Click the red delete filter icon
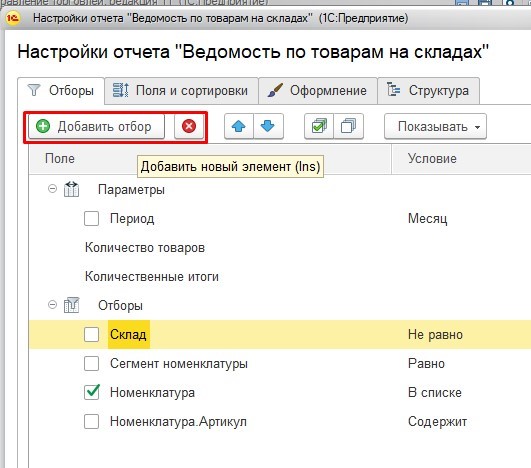Viewport: 531px width, 468px height. [x=189, y=127]
